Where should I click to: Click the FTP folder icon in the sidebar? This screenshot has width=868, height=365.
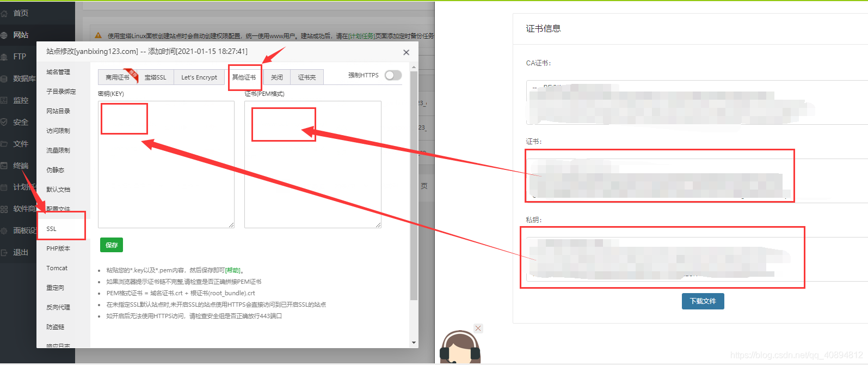point(4,57)
